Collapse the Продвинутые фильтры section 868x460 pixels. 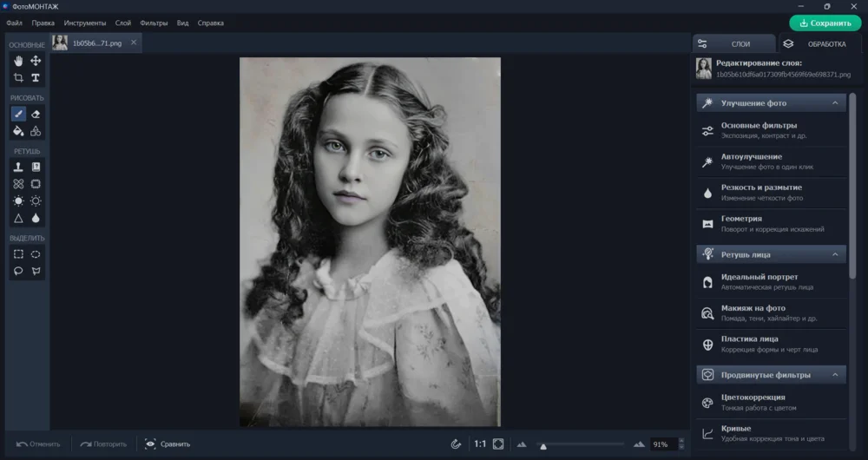pyautogui.click(x=835, y=375)
